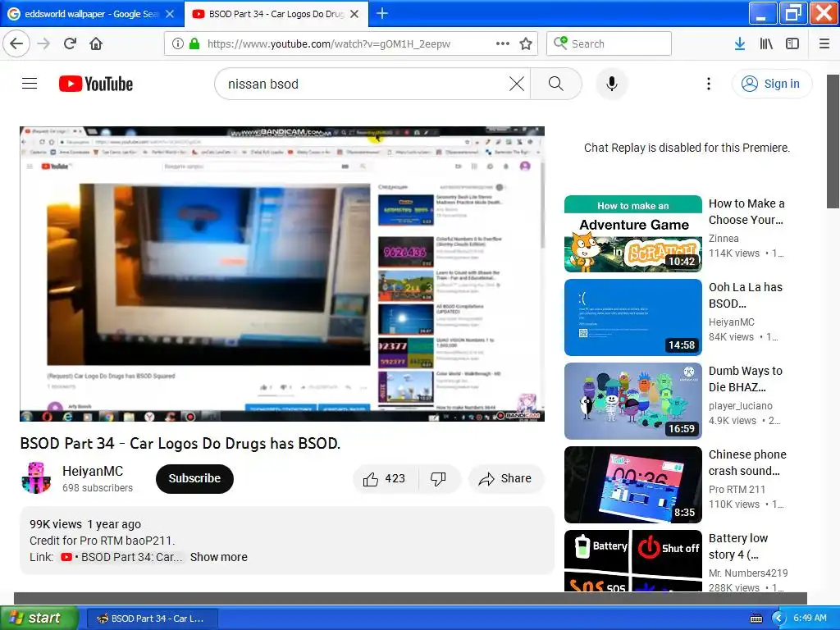Click the Pro RTM 211 channel name
Viewport: 840px width, 630px height.
pos(737,489)
